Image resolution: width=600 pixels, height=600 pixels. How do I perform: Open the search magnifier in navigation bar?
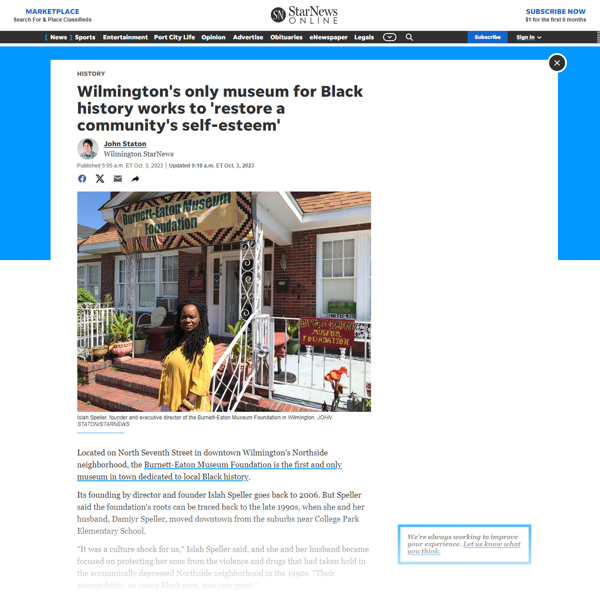pos(409,37)
